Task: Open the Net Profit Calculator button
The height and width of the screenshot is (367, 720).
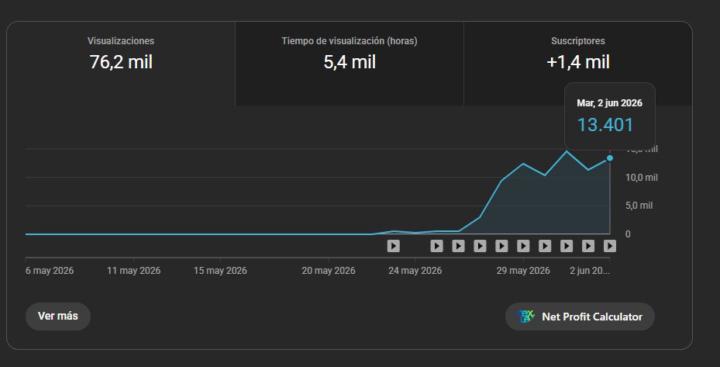Action: 580,316
